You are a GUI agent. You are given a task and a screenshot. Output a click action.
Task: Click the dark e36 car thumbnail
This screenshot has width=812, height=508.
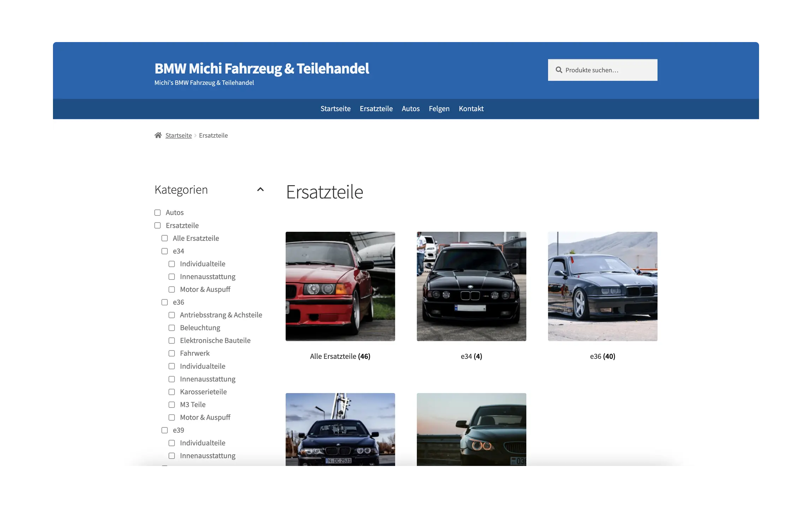click(x=602, y=286)
